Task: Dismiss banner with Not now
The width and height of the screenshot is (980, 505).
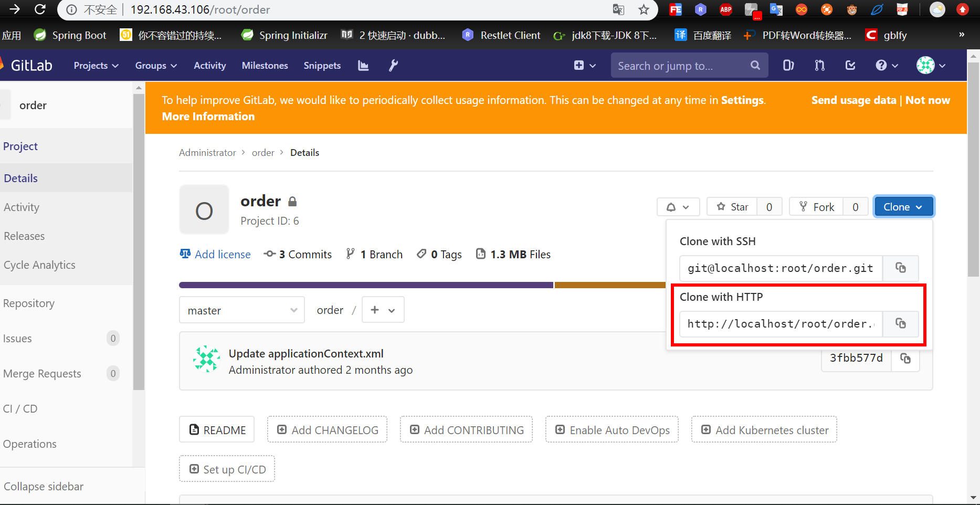Action: 928,100
